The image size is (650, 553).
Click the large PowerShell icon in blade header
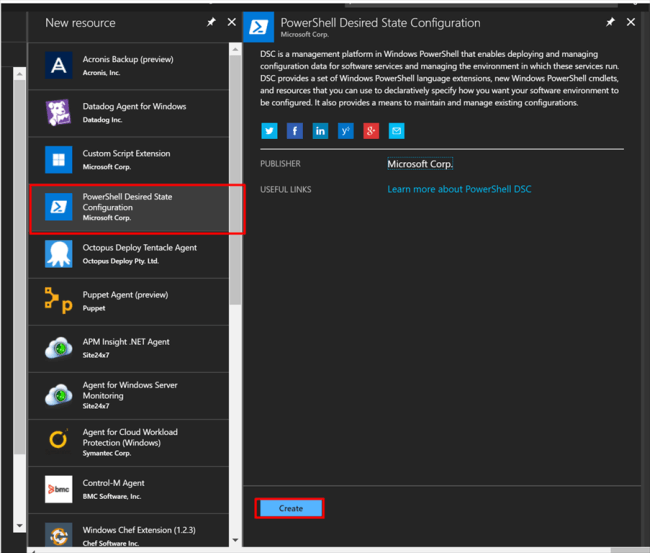259,27
